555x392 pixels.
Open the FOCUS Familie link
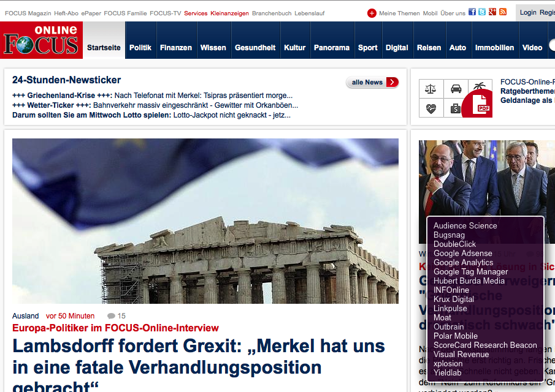[125, 13]
